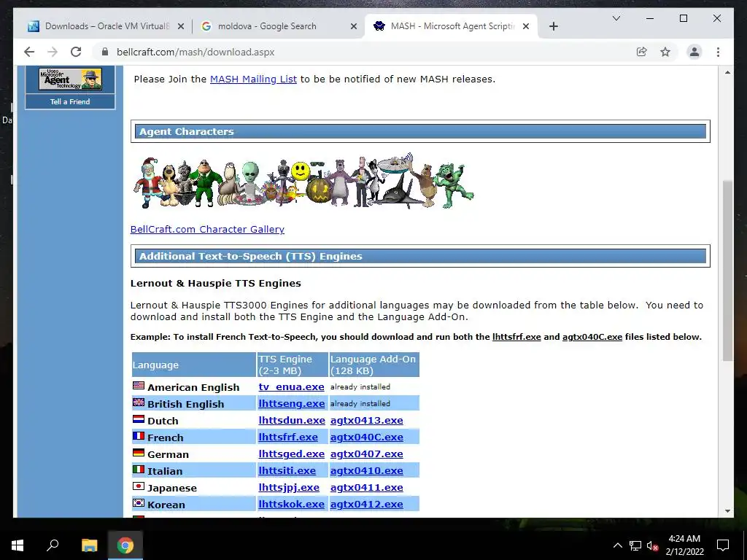747x560 pixels.
Task: Click the German flag icon
Action: pos(139,452)
